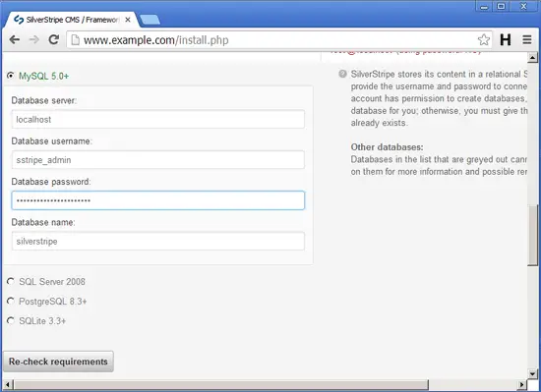The image size is (541, 392).
Task: Click the 'MySQL 5.0+' label text
Action: pos(44,76)
